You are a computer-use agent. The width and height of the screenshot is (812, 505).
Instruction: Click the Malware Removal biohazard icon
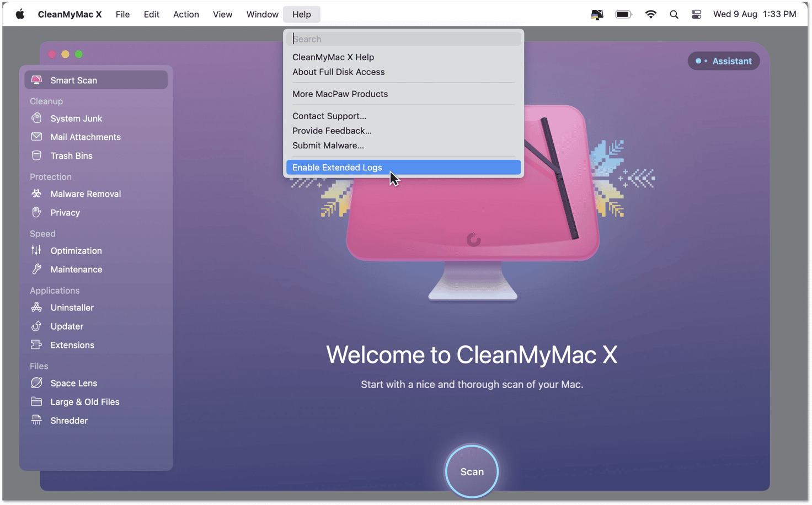tap(36, 194)
